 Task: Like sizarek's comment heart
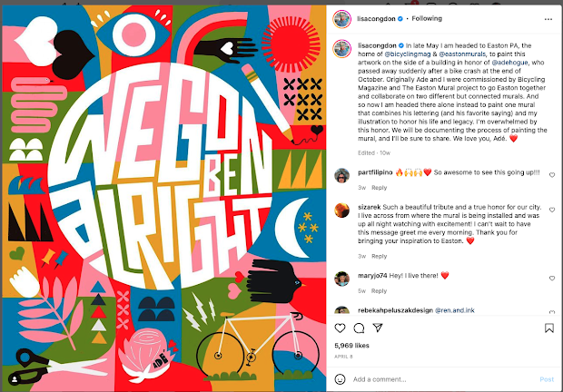(x=552, y=210)
